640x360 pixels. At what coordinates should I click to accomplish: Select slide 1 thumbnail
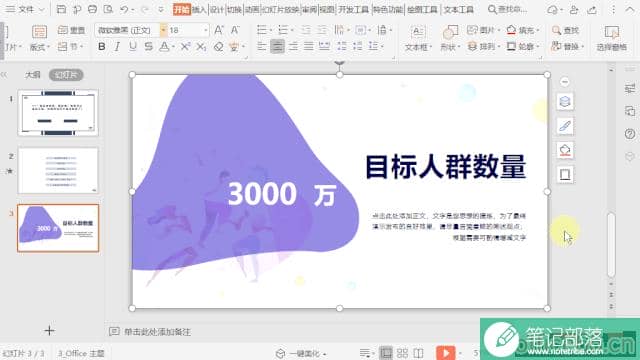(58, 113)
